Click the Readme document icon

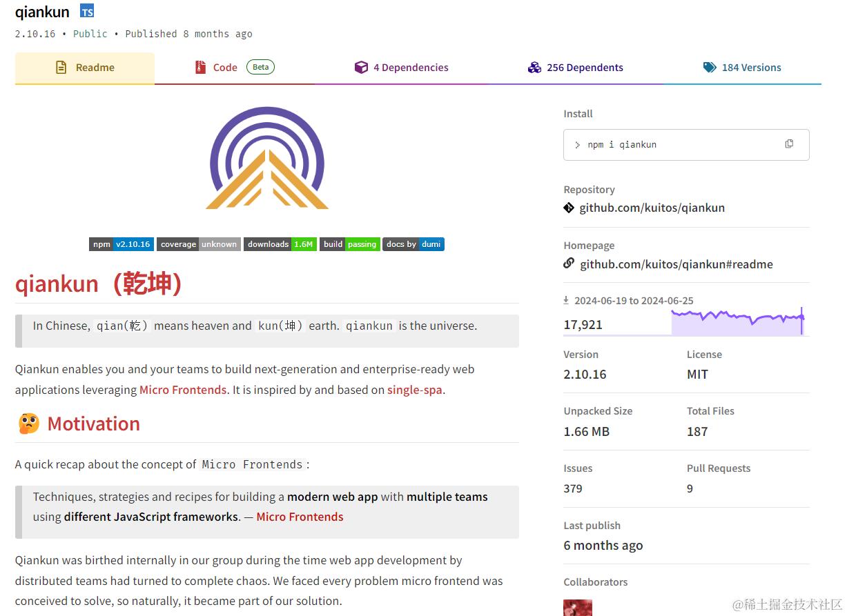point(61,68)
